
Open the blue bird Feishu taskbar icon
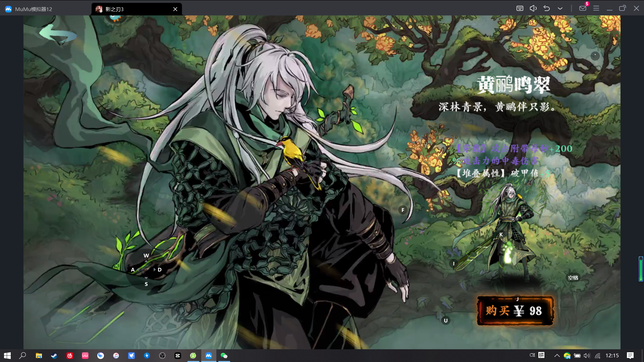click(131, 356)
